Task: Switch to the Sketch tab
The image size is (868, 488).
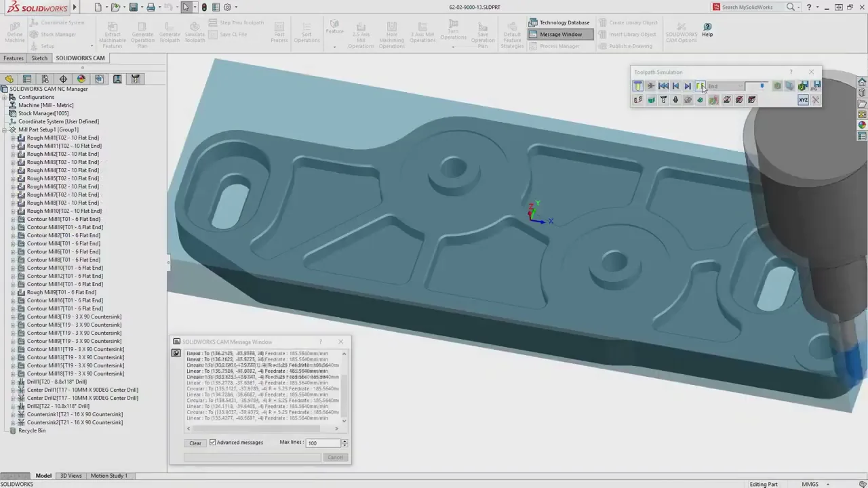Action: pyautogui.click(x=39, y=58)
